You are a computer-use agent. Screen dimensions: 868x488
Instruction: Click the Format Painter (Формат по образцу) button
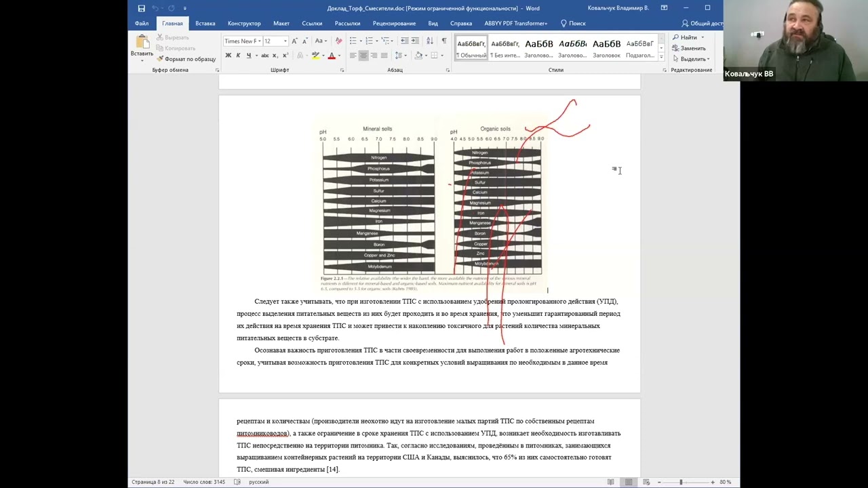tap(186, 59)
